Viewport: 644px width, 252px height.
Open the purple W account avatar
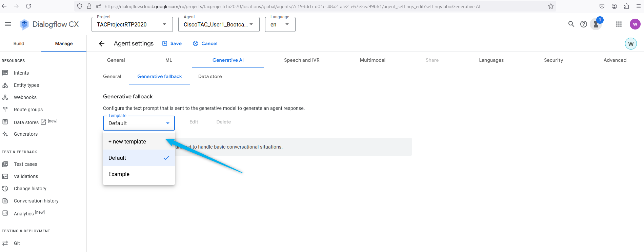[x=635, y=24]
